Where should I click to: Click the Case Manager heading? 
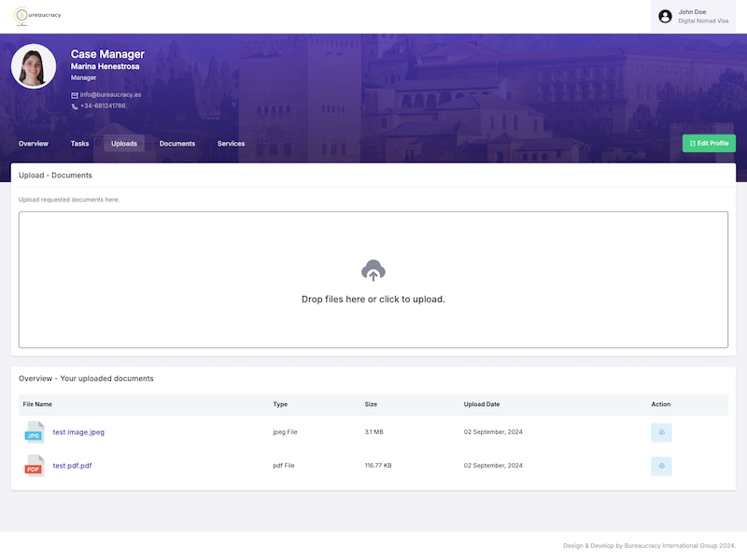[x=107, y=54]
